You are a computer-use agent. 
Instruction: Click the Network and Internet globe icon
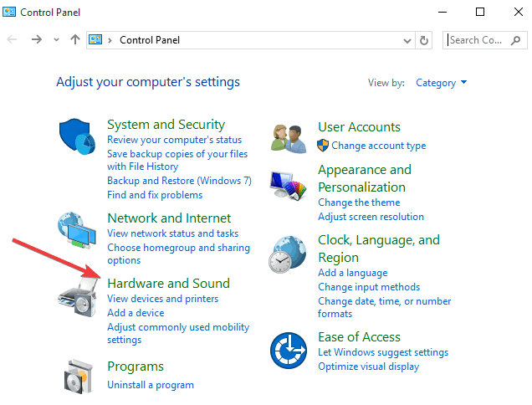coord(78,231)
